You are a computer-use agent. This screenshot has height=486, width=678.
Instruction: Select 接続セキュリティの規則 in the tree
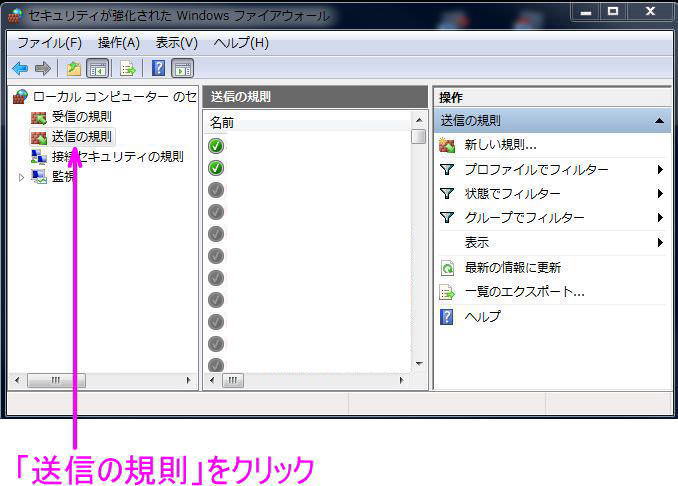(x=118, y=157)
